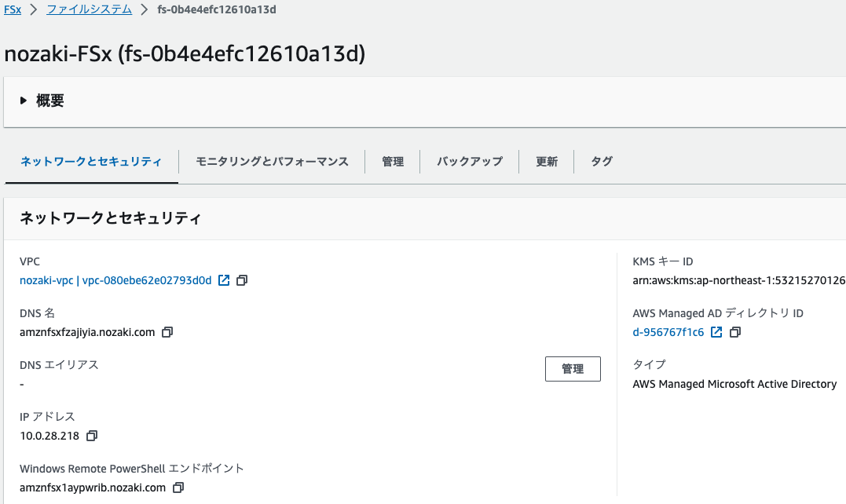Image resolution: width=846 pixels, height=504 pixels.
Task: Copy the DNS name amznfsxfzajiyia.nozaki.com
Action: tap(167, 332)
